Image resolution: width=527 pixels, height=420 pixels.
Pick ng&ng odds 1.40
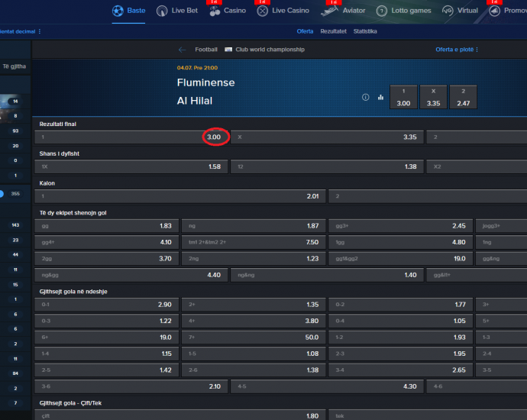327,275
